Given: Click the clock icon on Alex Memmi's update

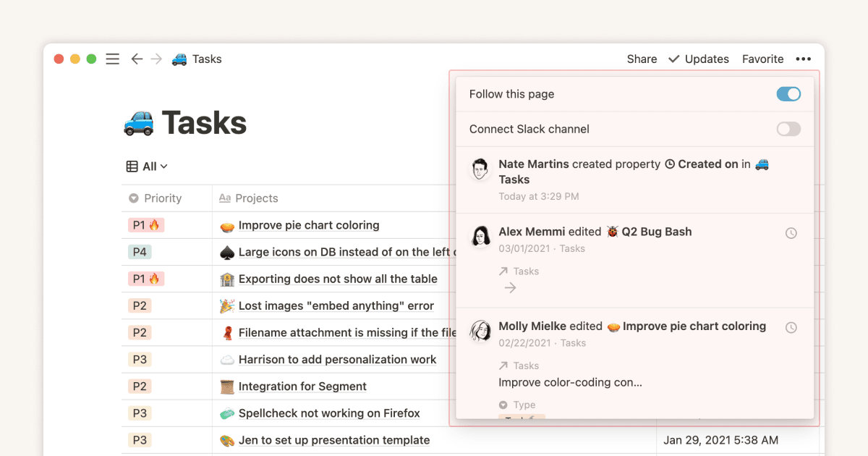Looking at the screenshot, I should pos(791,232).
